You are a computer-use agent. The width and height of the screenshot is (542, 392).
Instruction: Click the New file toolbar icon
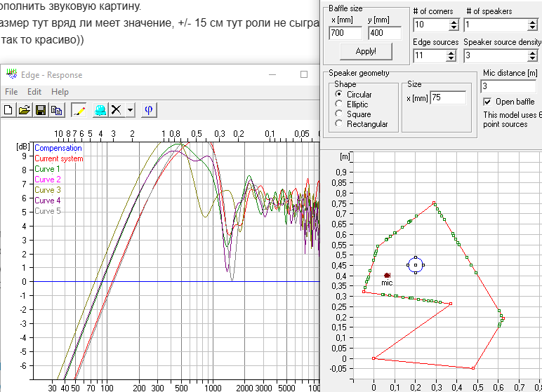[8, 109]
